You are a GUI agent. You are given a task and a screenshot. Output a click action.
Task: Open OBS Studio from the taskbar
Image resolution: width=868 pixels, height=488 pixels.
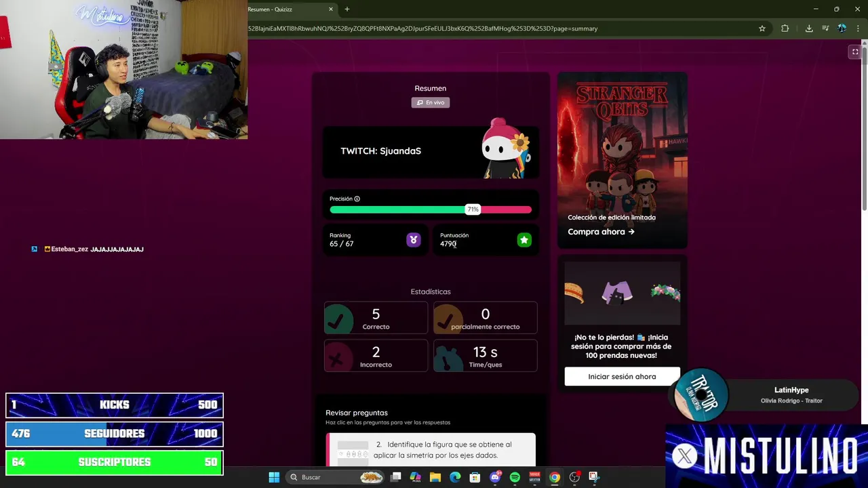(574, 477)
